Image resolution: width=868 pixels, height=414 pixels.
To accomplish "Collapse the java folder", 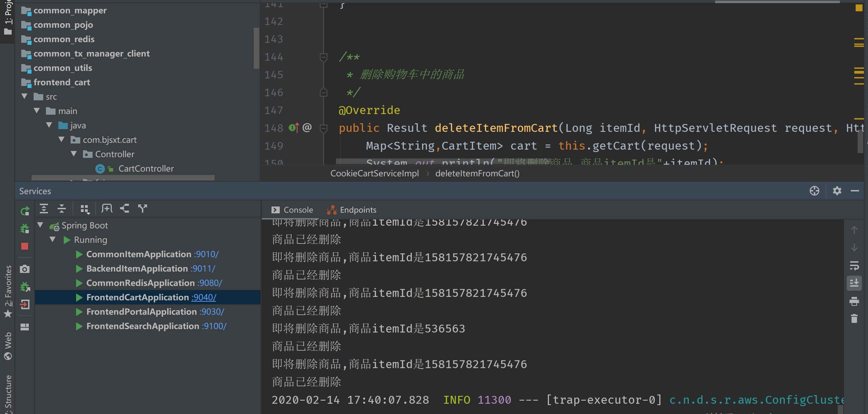I will [49, 125].
